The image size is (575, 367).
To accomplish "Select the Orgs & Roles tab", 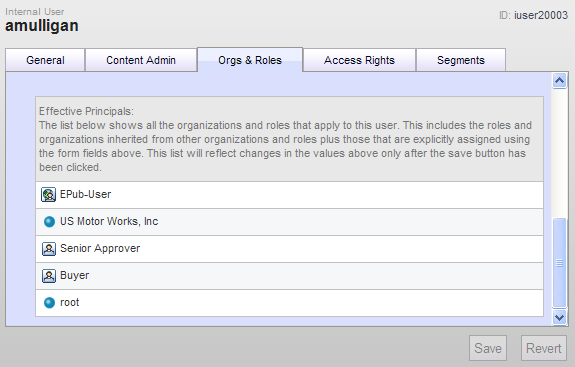I will [250, 60].
